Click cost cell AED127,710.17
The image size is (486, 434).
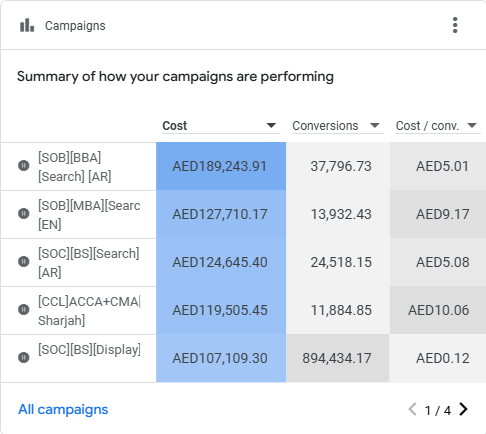(x=221, y=214)
